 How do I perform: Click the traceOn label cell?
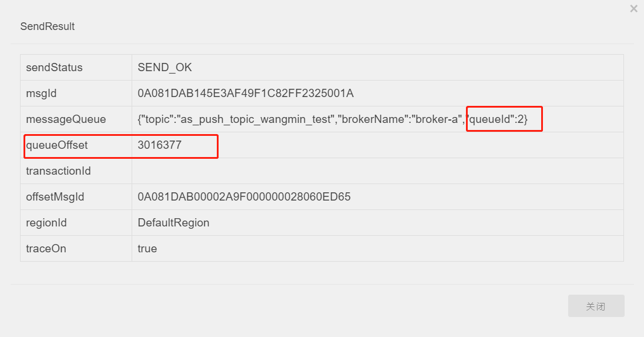click(46, 249)
